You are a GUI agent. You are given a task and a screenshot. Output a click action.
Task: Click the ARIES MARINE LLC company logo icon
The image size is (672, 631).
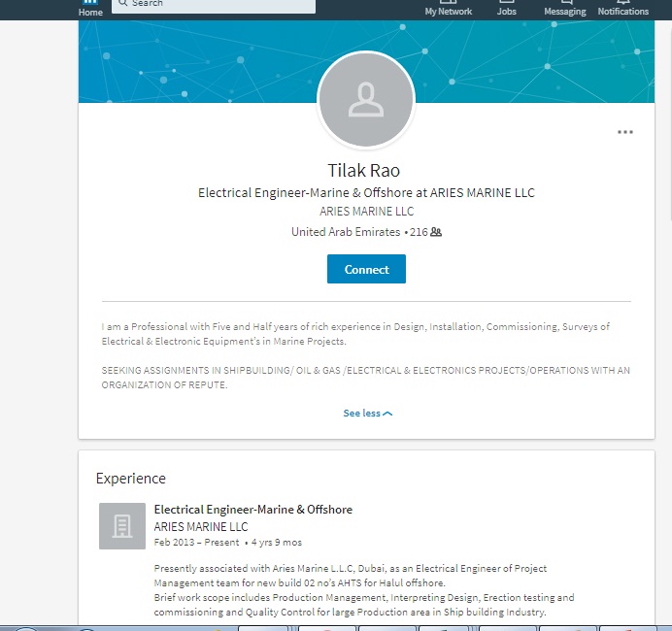[122, 526]
